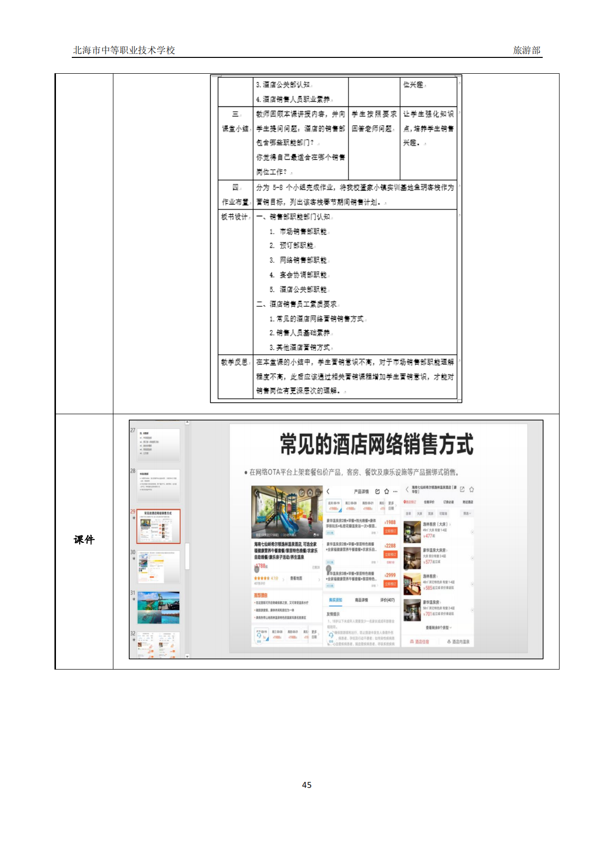Image resolution: width=614 pixels, height=868 pixels.
Task: Click the line 二、酒店销售员工素质要求
Action: (x=297, y=304)
